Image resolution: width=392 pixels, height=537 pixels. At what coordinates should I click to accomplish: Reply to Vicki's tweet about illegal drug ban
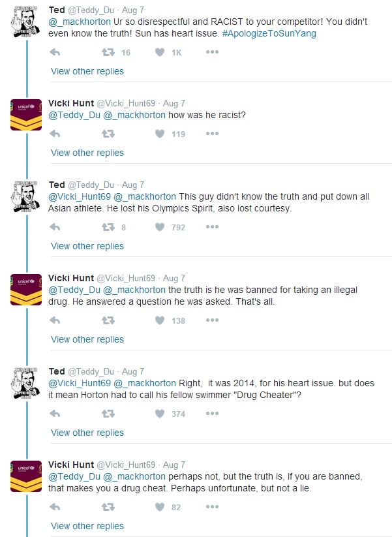[55, 320]
